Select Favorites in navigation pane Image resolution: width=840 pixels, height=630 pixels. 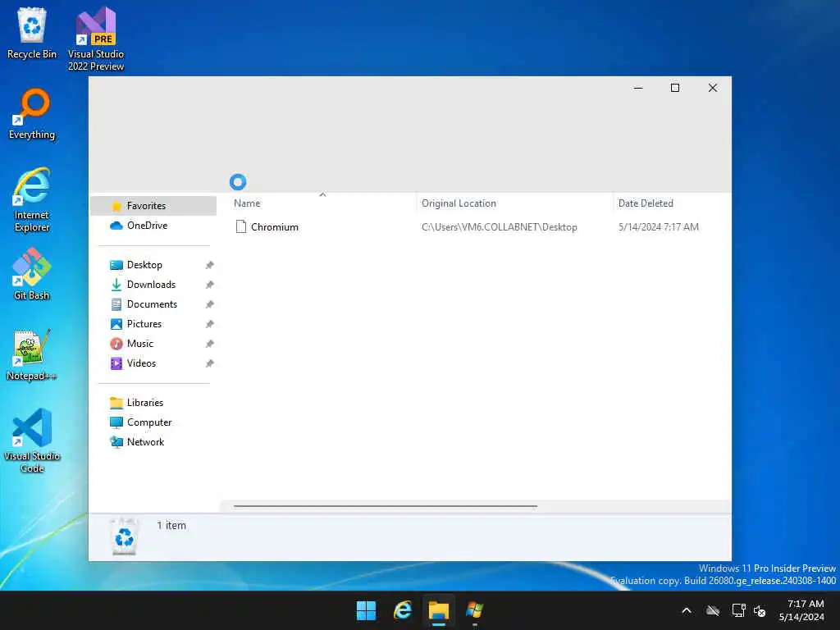(153, 206)
